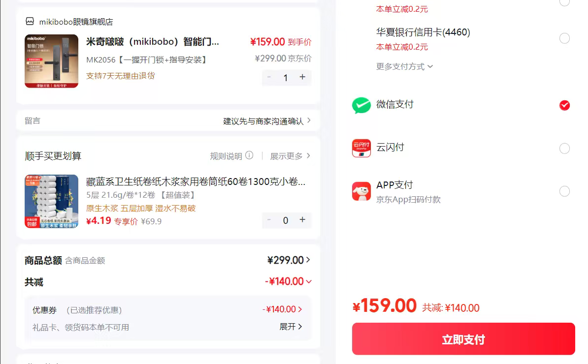Click the WeChat Pay logo icon

point(361,105)
